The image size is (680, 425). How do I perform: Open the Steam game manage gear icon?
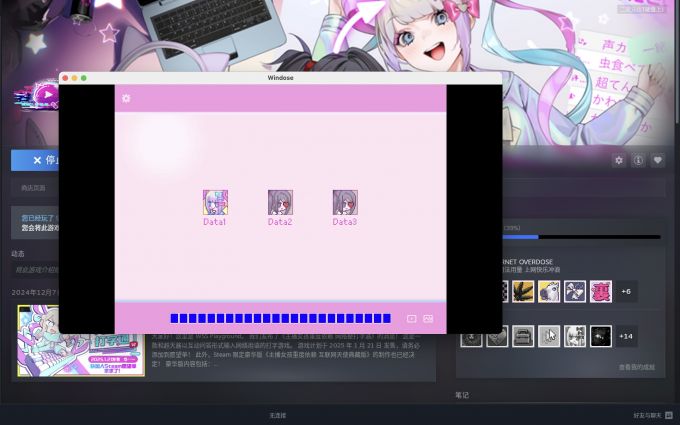point(619,160)
